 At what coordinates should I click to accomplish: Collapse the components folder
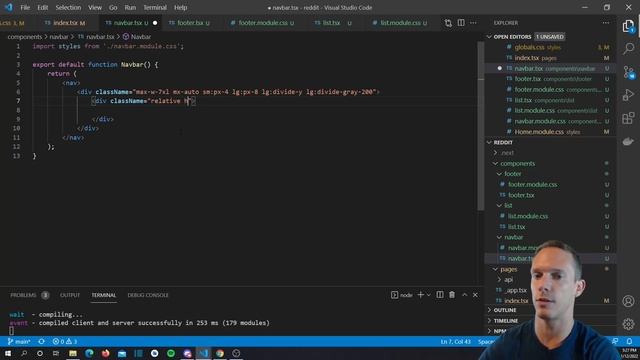[x=517, y=163]
